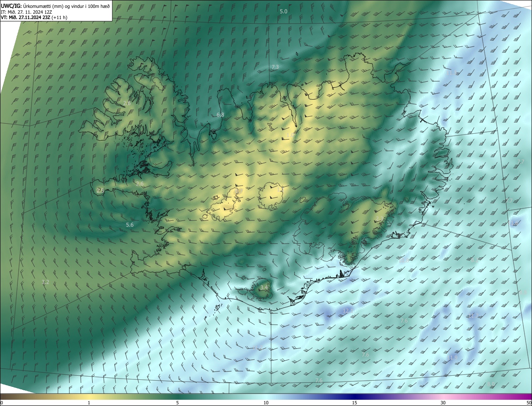Screen dimensions: 532x406
Task: Click the '5.6' value in the western bay
Action: click(x=130, y=225)
